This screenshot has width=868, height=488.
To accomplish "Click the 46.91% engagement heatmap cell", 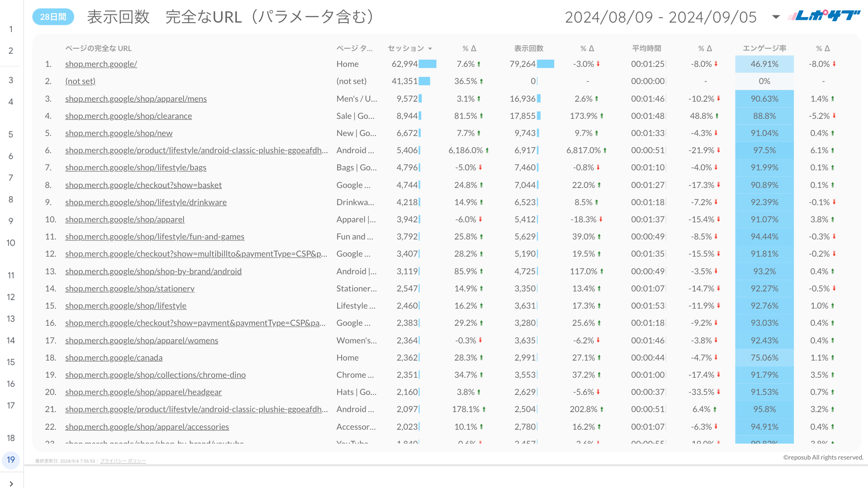I will click(764, 64).
